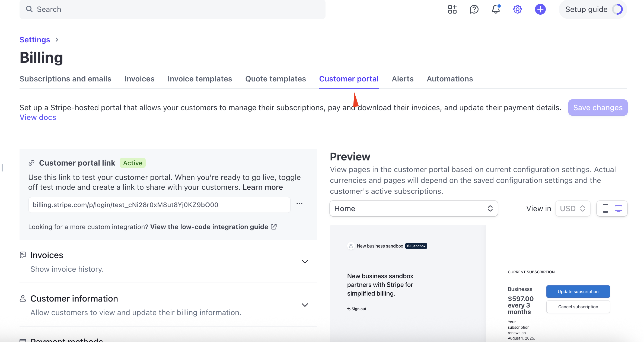Click Cancel subscription in preview
This screenshot has width=644, height=342.
pos(578,307)
